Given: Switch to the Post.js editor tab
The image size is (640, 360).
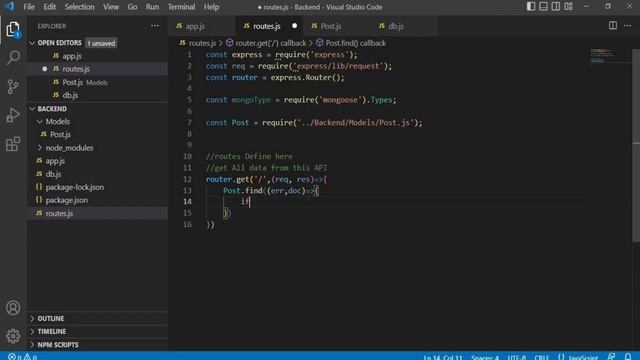Looking at the screenshot, I should tap(337, 26).
